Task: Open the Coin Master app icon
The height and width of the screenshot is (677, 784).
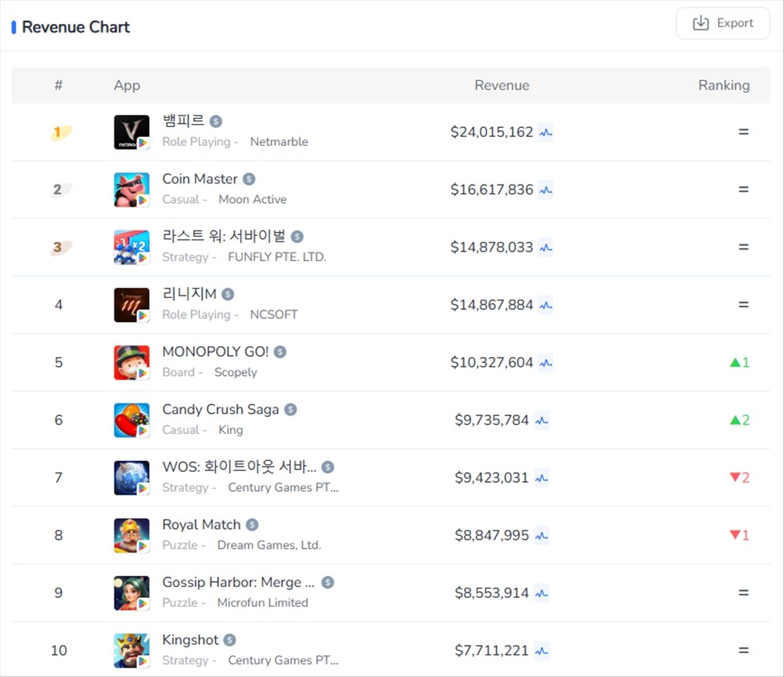Action: point(131,190)
